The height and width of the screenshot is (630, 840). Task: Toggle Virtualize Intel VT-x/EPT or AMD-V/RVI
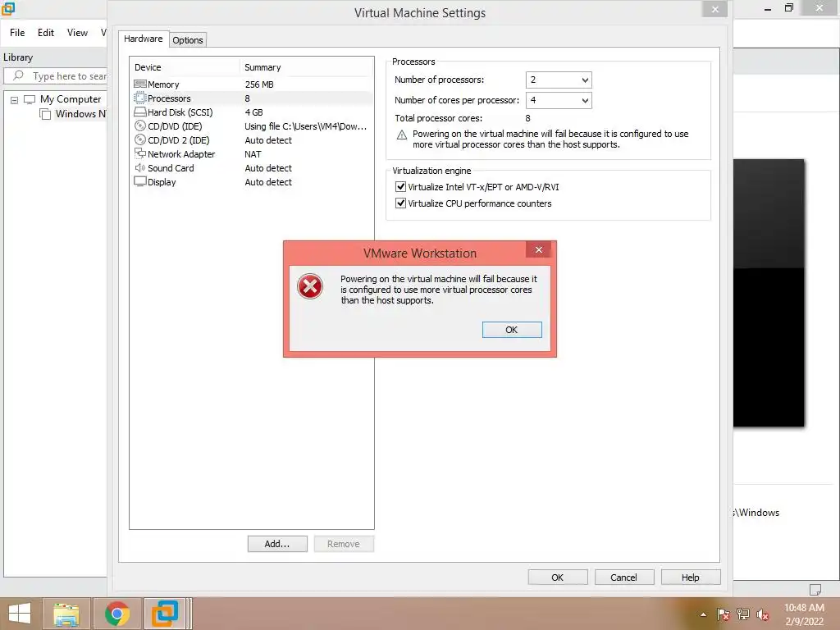coord(400,187)
